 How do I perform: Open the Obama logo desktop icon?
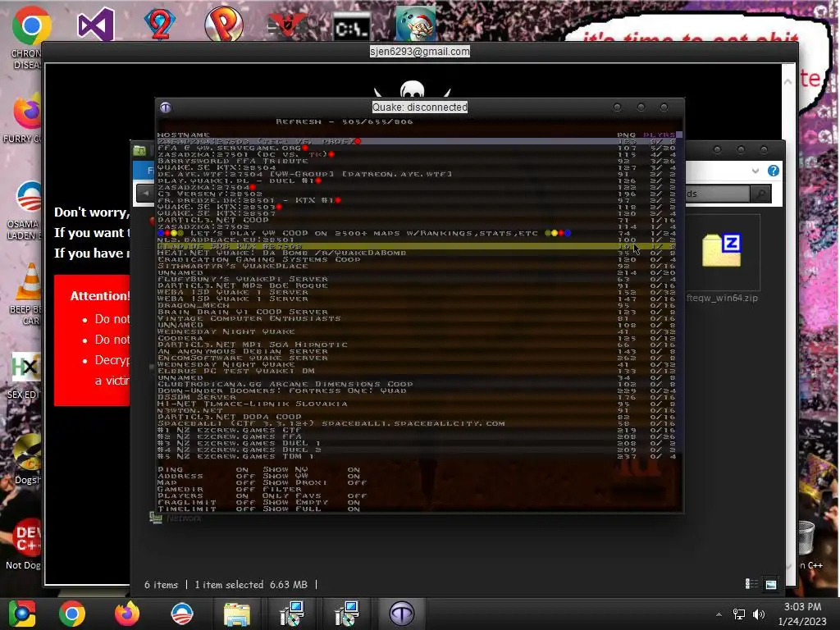pos(28,197)
